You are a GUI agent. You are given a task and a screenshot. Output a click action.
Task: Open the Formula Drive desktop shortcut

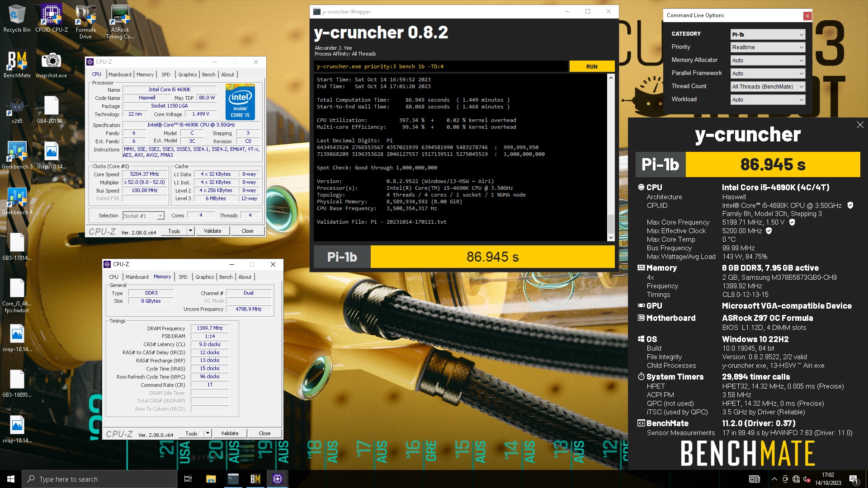coord(86,21)
